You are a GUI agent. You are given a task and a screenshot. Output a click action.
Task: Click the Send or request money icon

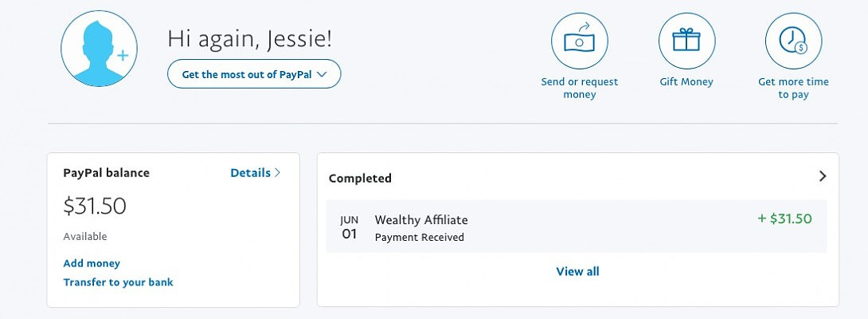[579, 41]
